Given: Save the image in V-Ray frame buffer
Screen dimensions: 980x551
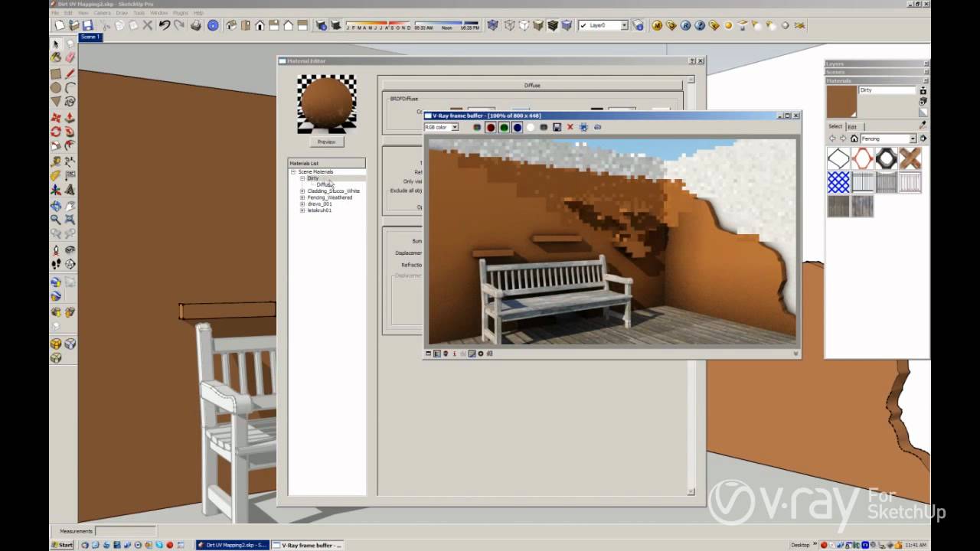Looking at the screenshot, I should click(x=557, y=127).
